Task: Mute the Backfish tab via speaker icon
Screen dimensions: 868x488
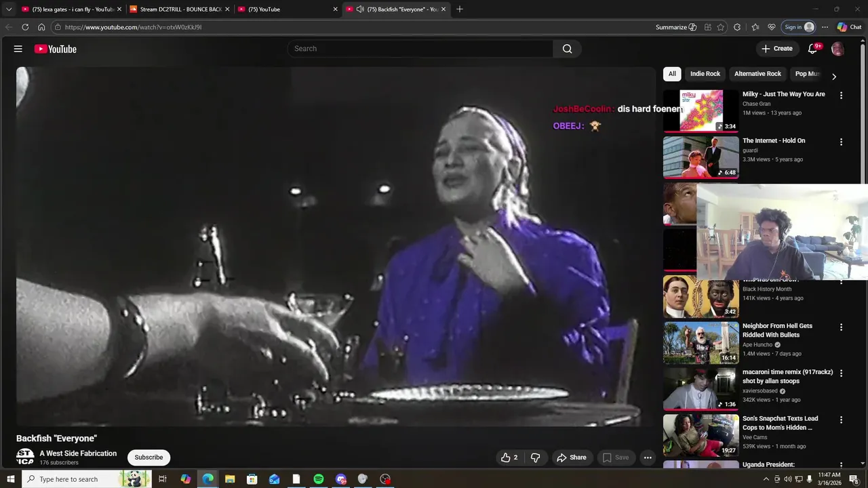Action: point(360,9)
